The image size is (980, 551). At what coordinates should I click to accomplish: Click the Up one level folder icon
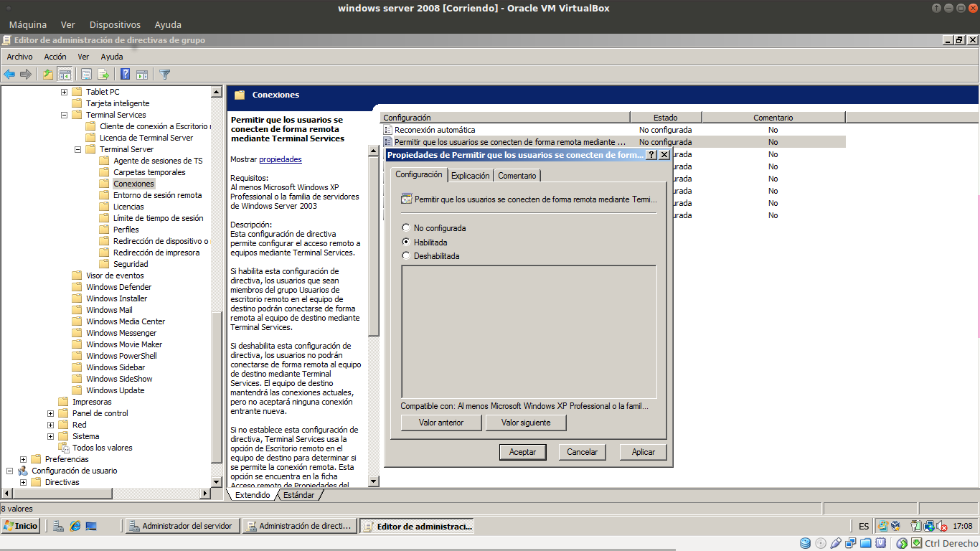coord(47,74)
